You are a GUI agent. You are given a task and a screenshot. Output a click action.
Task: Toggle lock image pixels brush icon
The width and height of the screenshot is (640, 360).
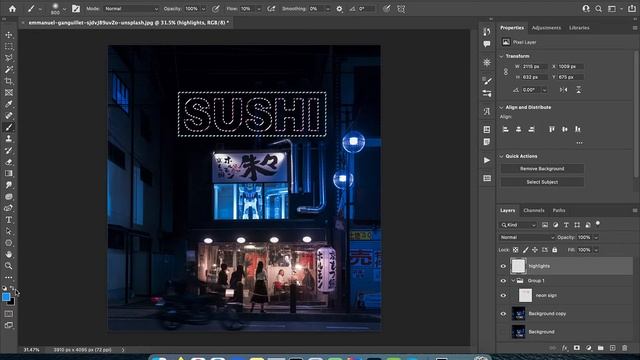[x=525, y=250]
